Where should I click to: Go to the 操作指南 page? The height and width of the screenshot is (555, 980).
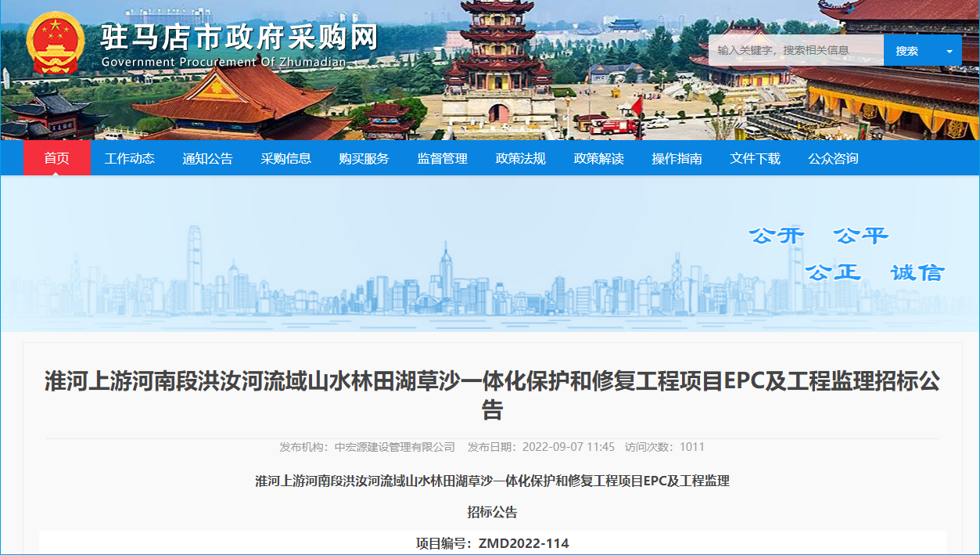677,158
